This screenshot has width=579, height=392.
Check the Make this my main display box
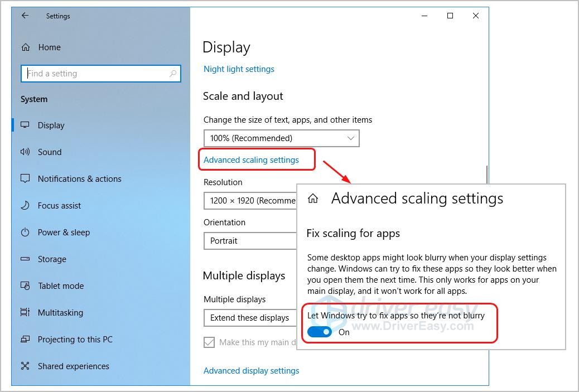pyautogui.click(x=209, y=342)
